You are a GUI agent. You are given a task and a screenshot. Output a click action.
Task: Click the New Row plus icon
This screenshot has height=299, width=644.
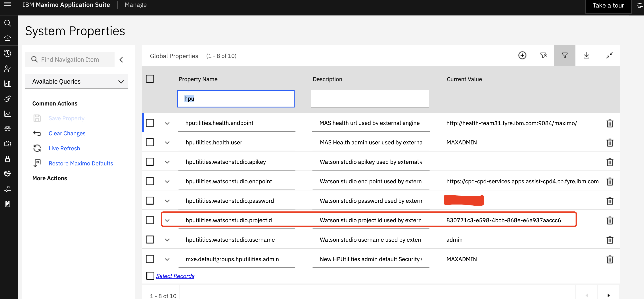pos(522,55)
